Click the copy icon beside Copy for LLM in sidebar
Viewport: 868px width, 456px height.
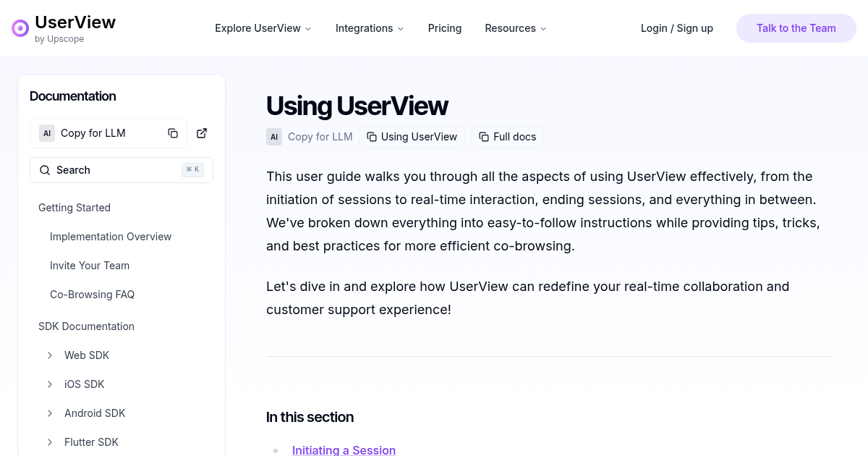(173, 133)
